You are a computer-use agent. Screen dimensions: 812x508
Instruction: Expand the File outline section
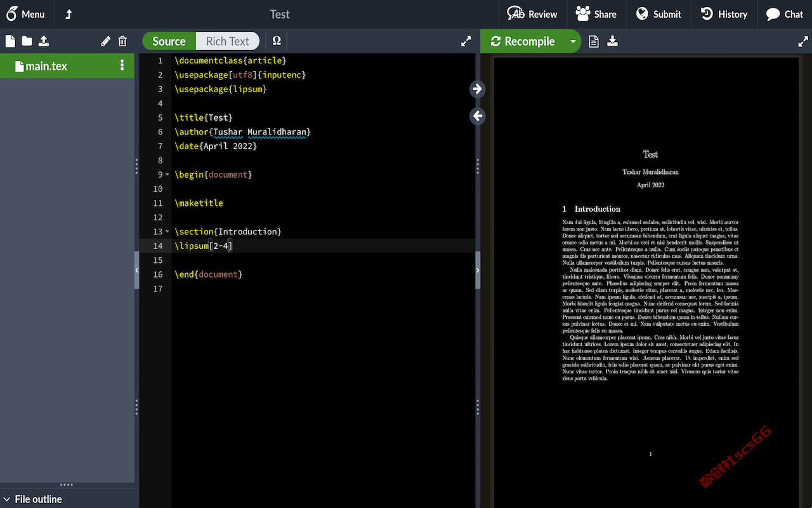click(x=33, y=499)
